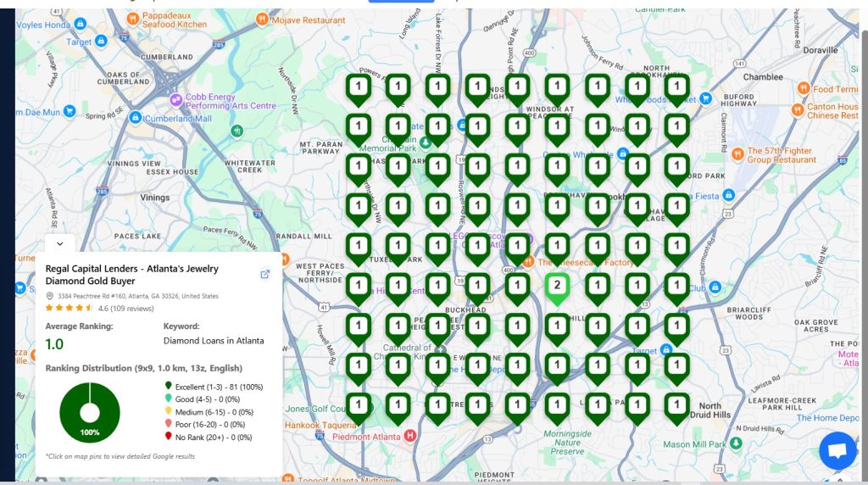Image resolution: width=868 pixels, height=485 pixels.
Task: Click the 4.6 star rating icons
Action: (x=70, y=309)
